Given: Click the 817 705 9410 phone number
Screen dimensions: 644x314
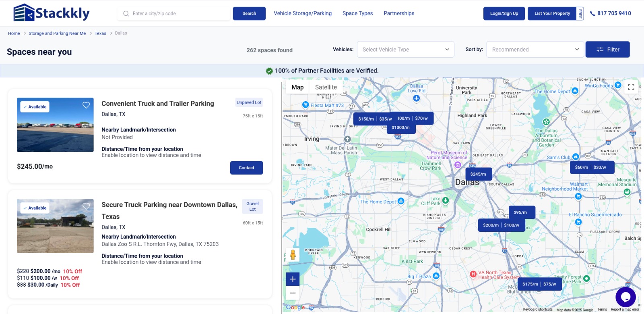Looking at the screenshot, I should [614, 13].
